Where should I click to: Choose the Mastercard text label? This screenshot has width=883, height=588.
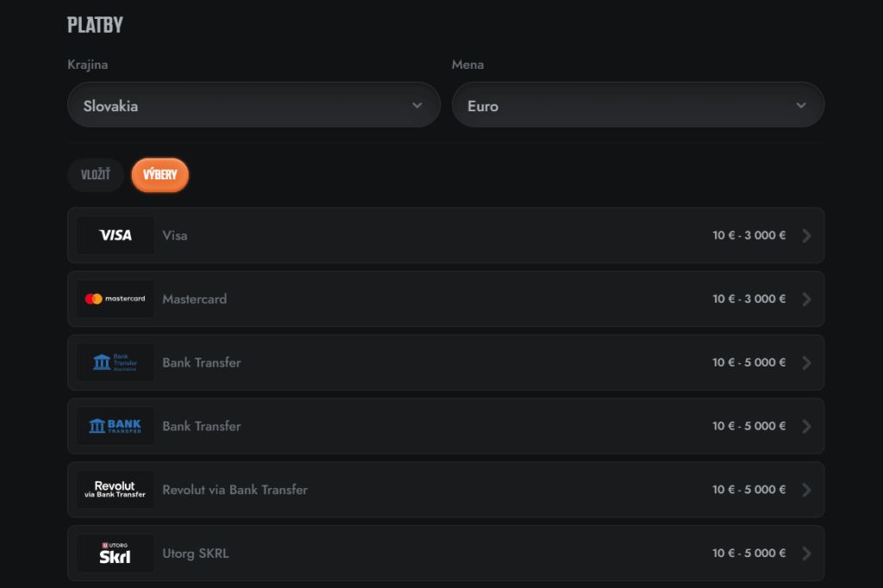pyautogui.click(x=195, y=299)
